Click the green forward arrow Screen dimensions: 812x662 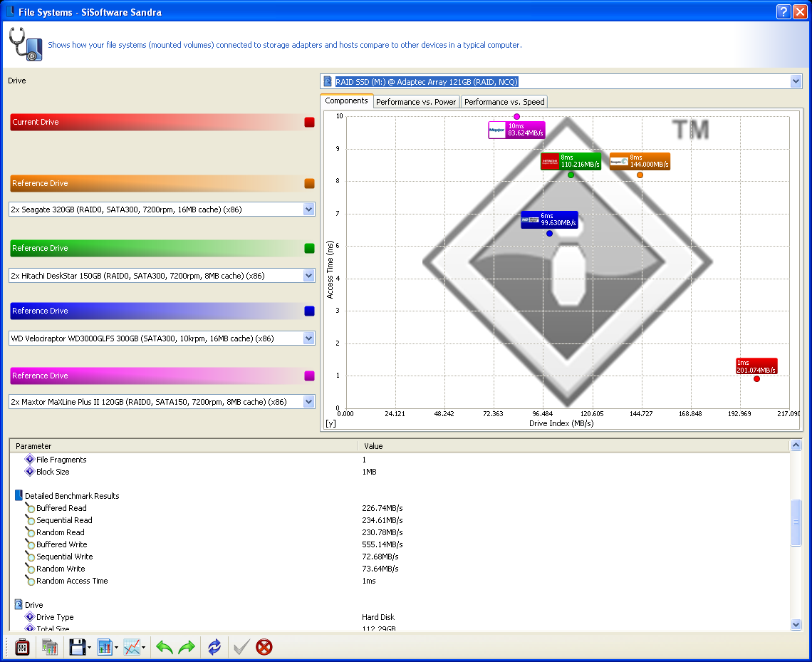click(x=187, y=647)
